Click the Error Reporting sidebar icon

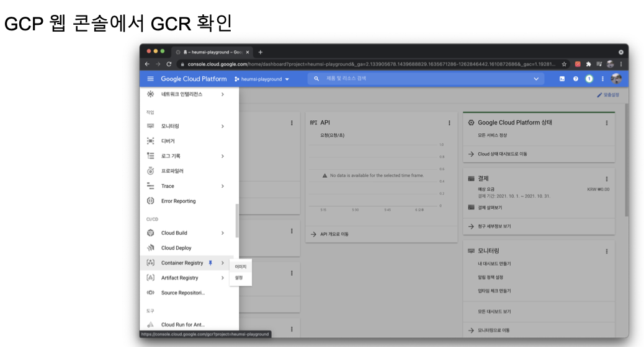pos(150,201)
